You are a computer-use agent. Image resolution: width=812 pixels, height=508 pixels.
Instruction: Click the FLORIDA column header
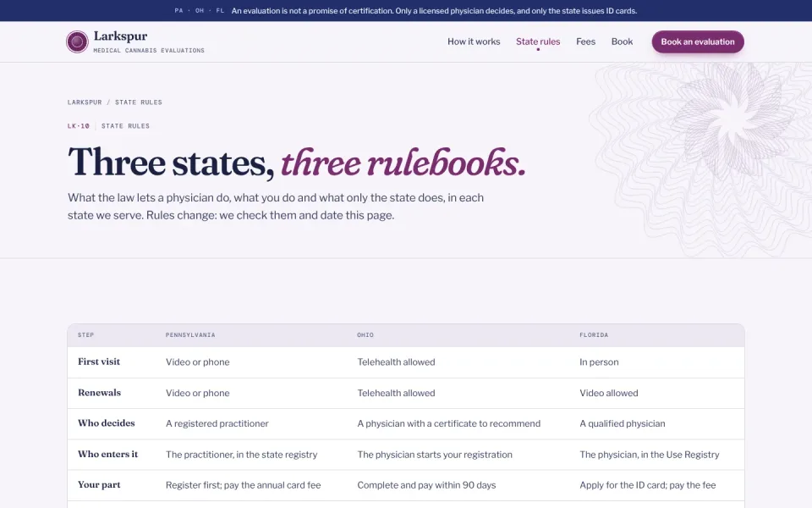[x=594, y=335]
